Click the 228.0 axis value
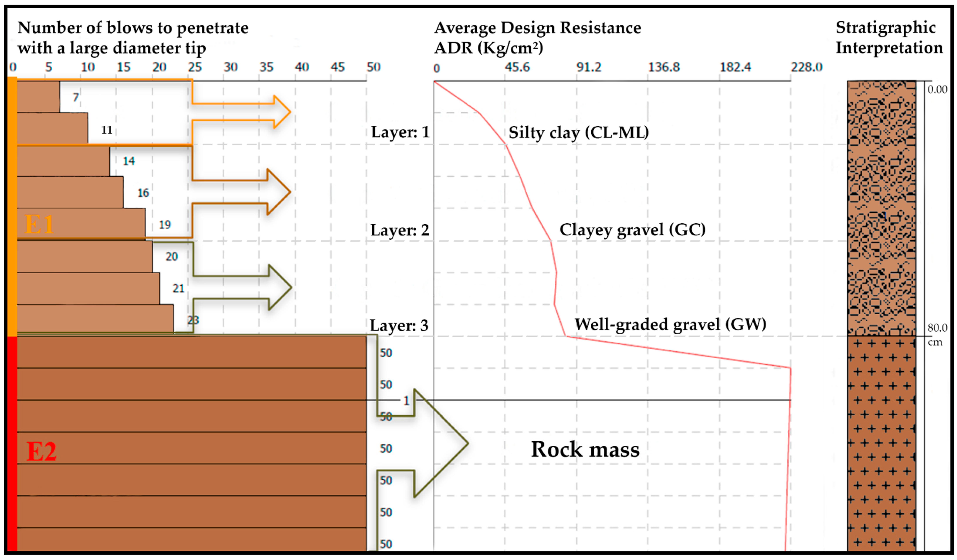The width and height of the screenshot is (957, 560). click(806, 67)
